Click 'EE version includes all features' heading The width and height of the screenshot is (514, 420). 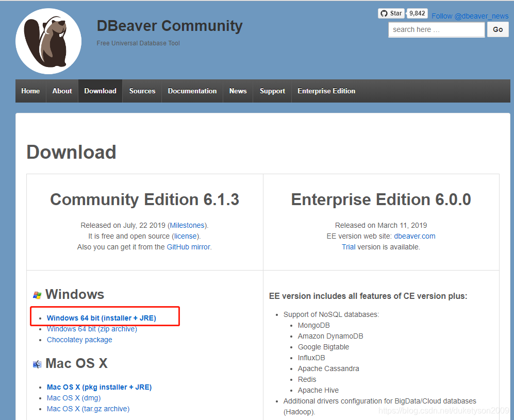click(368, 296)
